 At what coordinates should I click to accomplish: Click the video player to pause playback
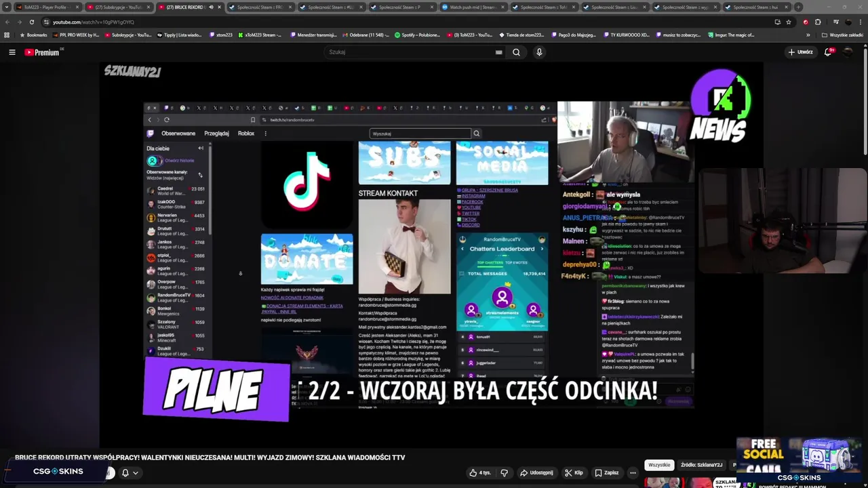(431, 255)
